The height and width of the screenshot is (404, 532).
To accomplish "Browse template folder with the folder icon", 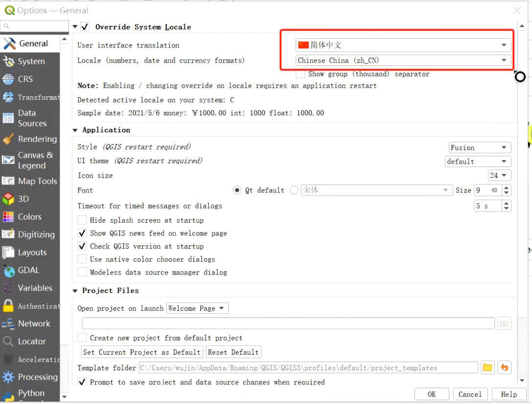I will (x=488, y=367).
